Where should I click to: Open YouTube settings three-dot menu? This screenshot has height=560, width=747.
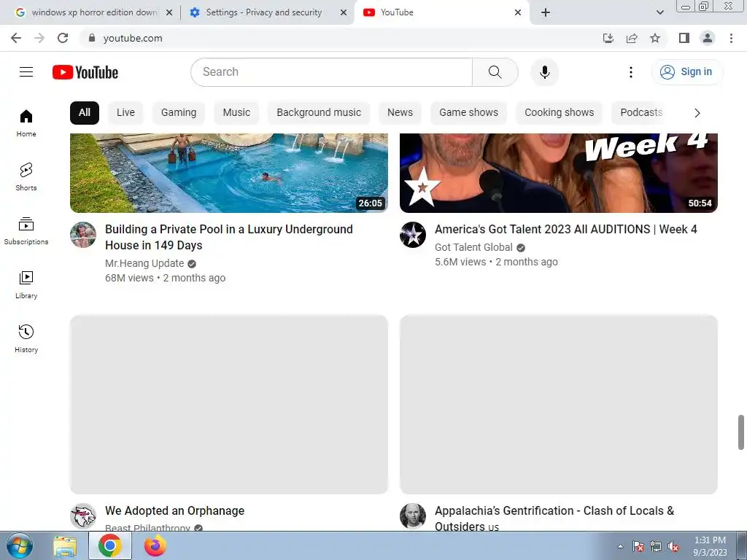pos(631,72)
